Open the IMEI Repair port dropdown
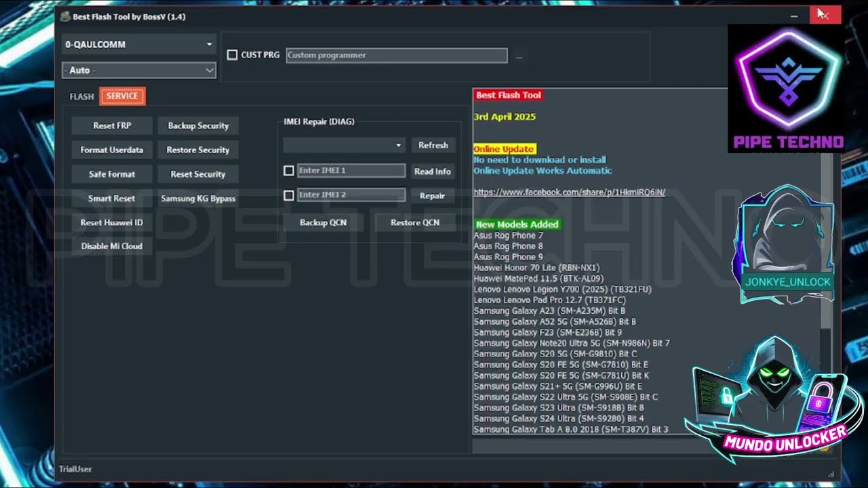Image resolution: width=868 pixels, height=488 pixels. pyautogui.click(x=344, y=145)
